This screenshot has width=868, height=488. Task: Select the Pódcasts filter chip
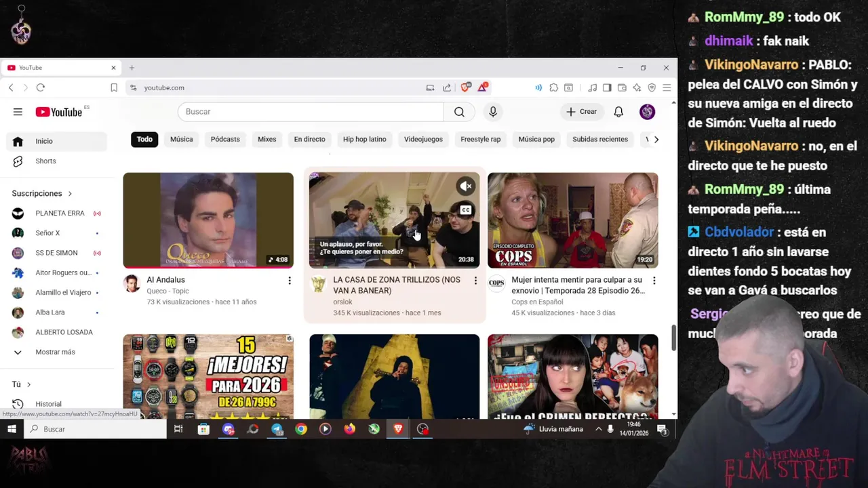click(x=225, y=140)
